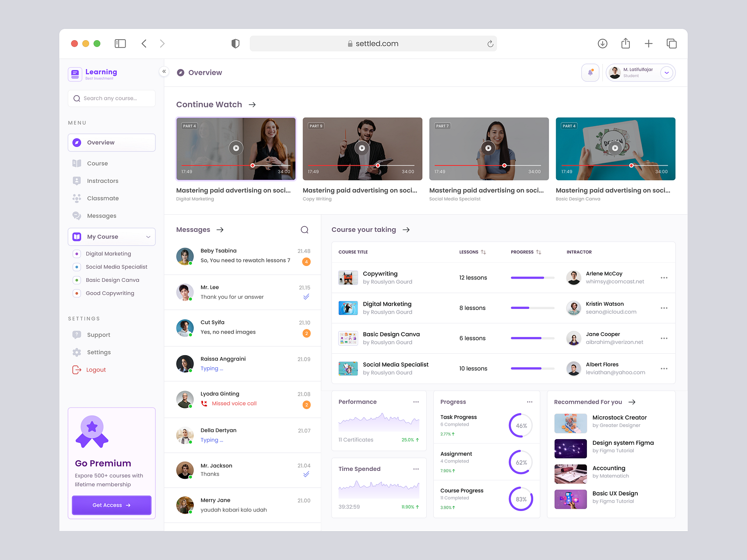Click the Get Access button
This screenshot has width=747, height=560.
click(x=111, y=505)
